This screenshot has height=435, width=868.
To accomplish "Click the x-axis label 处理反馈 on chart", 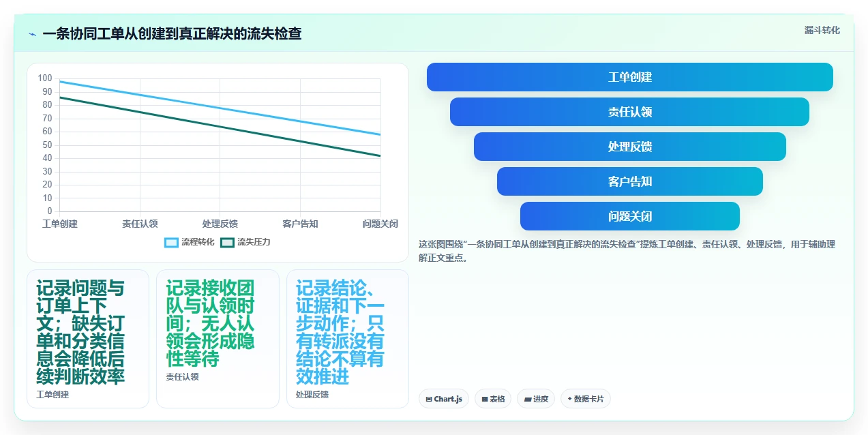I will [x=220, y=224].
